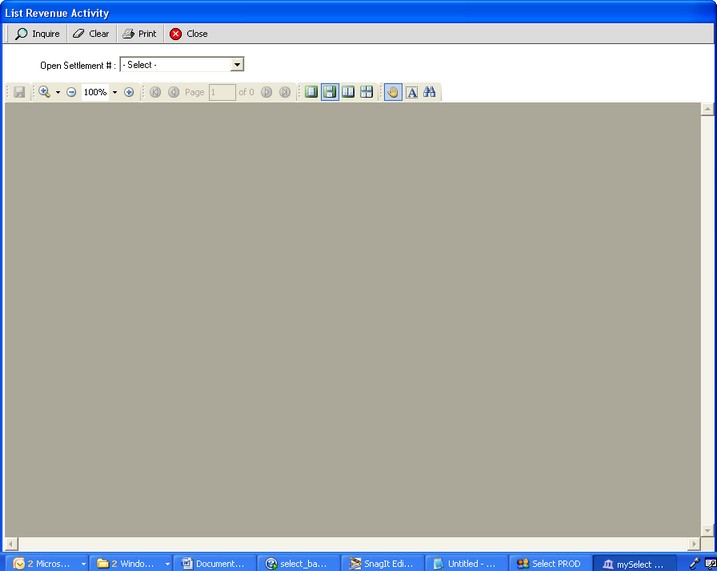Go to the next page

click(x=267, y=92)
